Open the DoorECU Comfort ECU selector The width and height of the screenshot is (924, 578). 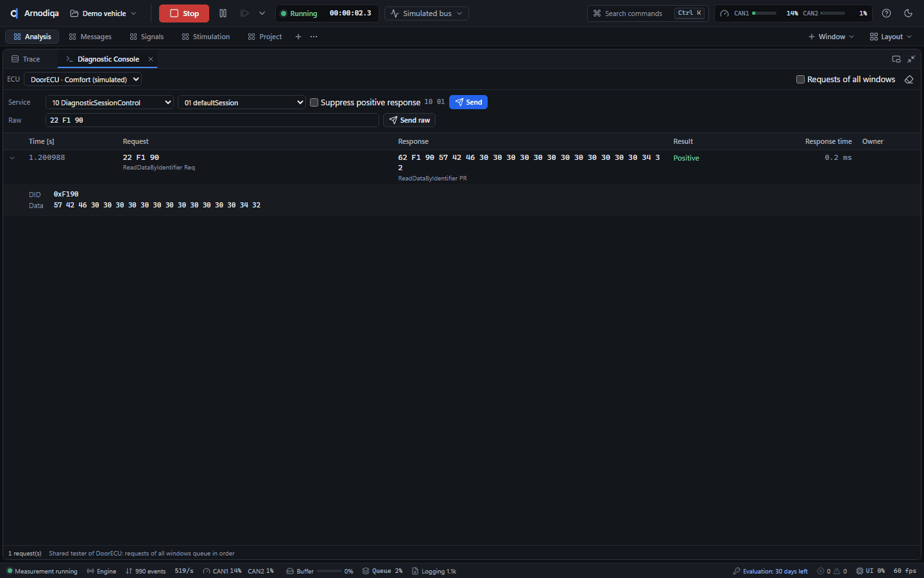[83, 80]
